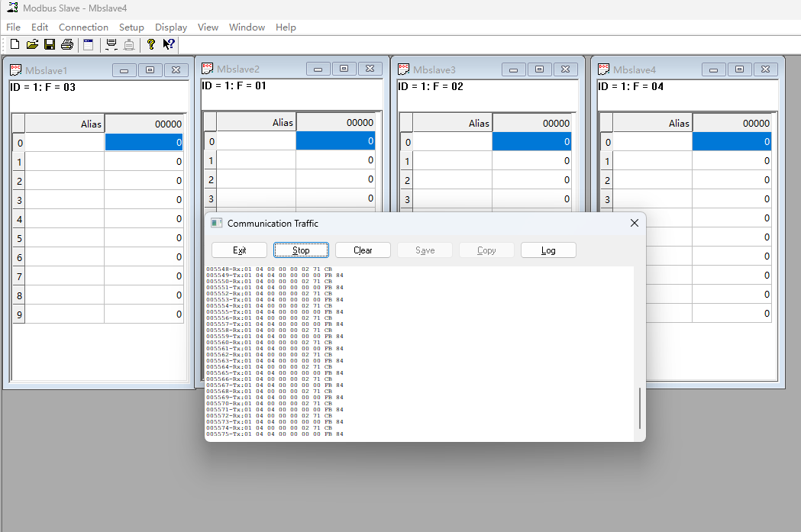
Task: Click row header 2 in Mbslave3
Action: point(407,181)
